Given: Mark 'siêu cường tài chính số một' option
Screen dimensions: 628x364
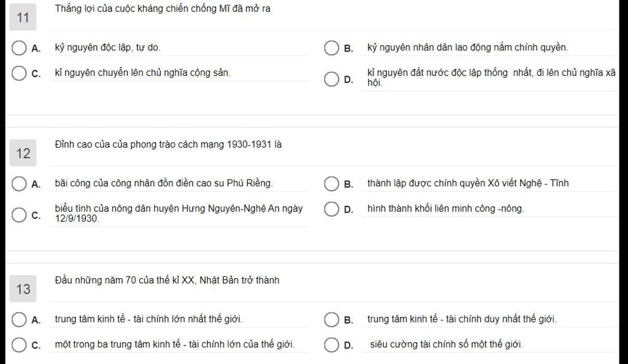Looking at the screenshot, I should (331, 345).
